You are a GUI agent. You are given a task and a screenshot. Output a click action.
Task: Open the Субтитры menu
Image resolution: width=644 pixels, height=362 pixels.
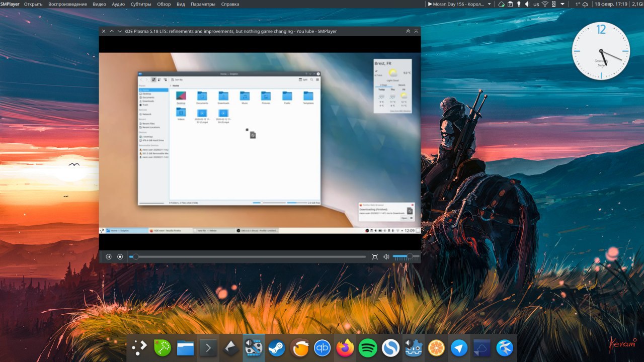click(x=141, y=4)
